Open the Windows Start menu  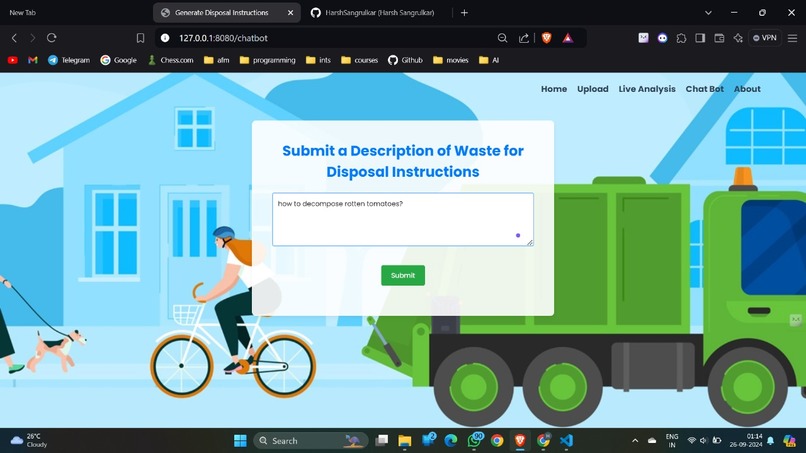[240, 441]
